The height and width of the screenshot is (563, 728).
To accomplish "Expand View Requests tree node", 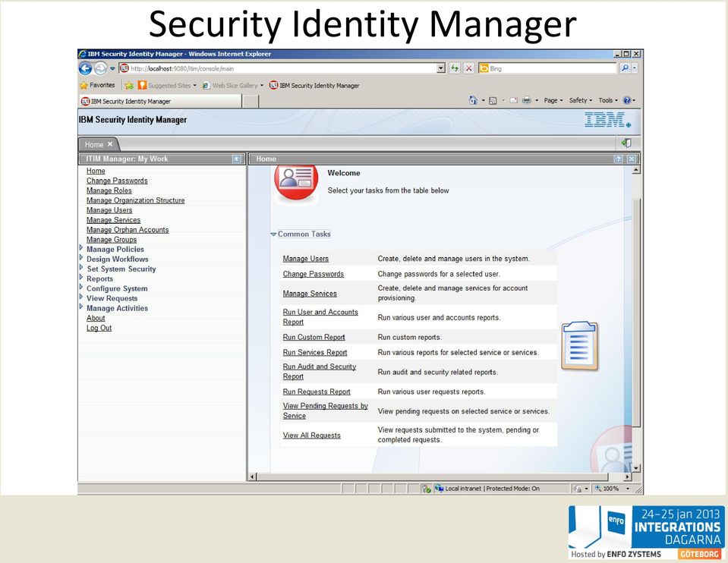I will [x=81, y=297].
